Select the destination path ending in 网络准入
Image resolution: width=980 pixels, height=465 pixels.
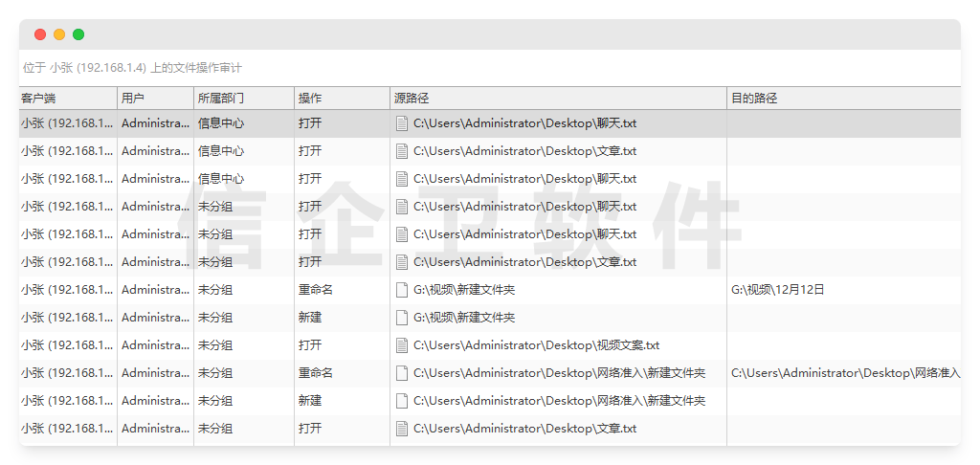pos(845,373)
